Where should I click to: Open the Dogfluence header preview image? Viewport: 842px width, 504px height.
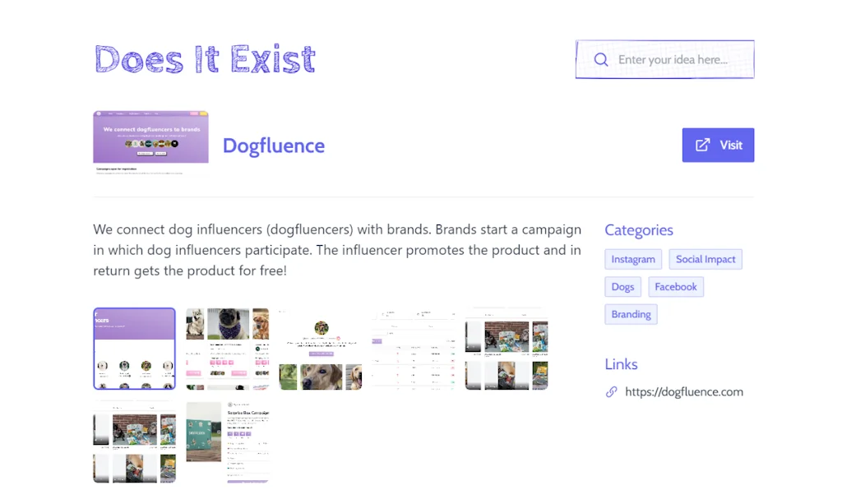150,144
